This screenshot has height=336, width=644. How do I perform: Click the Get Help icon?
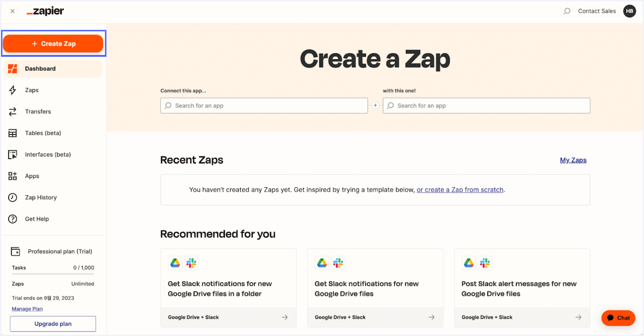[x=12, y=219]
